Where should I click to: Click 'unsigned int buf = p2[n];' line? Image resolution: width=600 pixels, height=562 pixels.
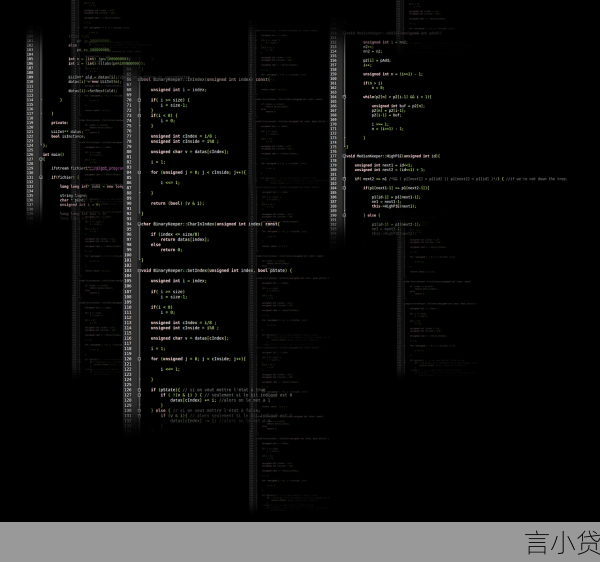coord(398,106)
